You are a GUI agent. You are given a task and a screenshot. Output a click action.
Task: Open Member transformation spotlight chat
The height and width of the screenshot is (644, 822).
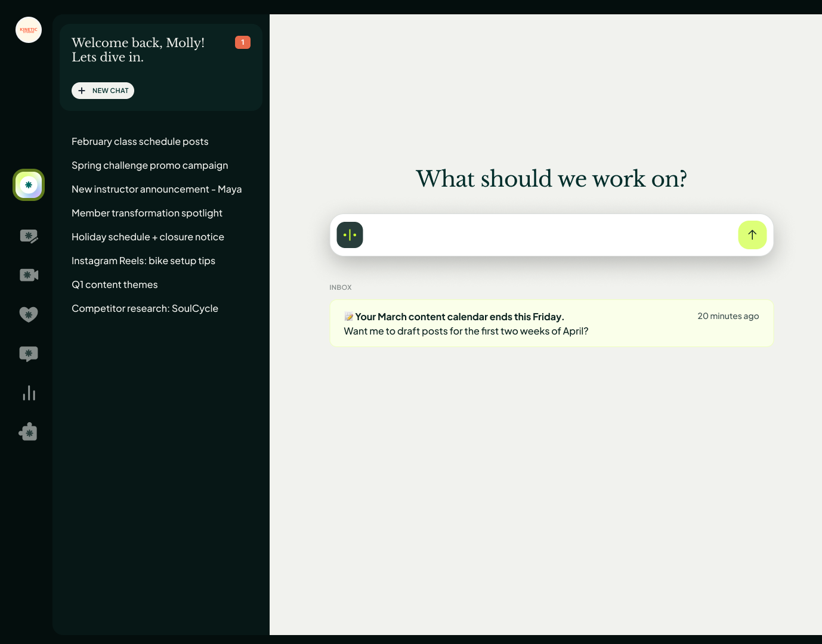click(147, 213)
